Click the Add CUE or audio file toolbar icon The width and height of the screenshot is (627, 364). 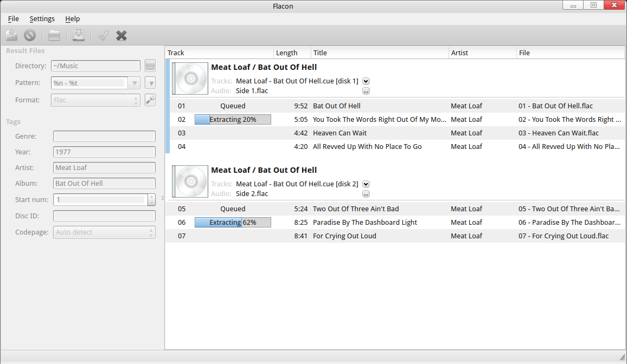54,36
